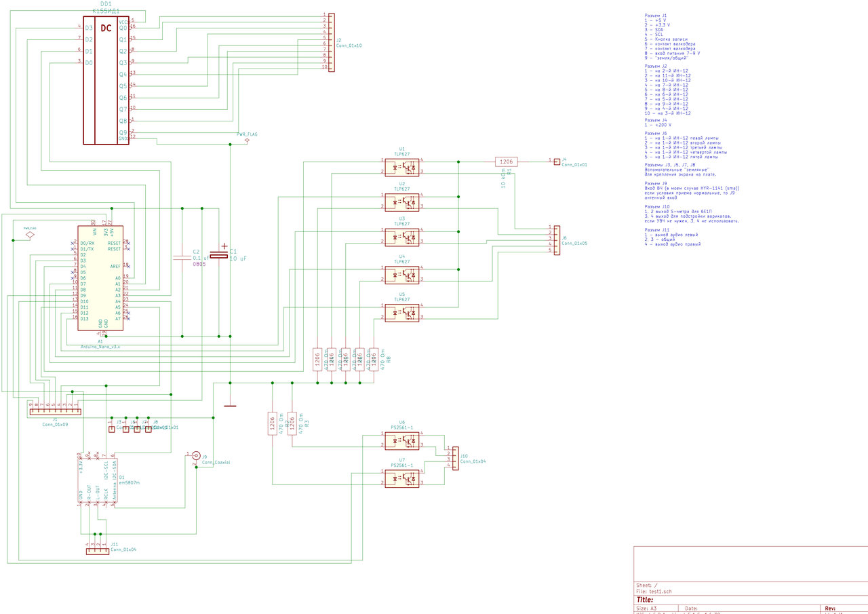The height and width of the screenshot is (614, 868).
Task: Click the "Разъем J11" note heading
Action: click(x=656, y=230)
